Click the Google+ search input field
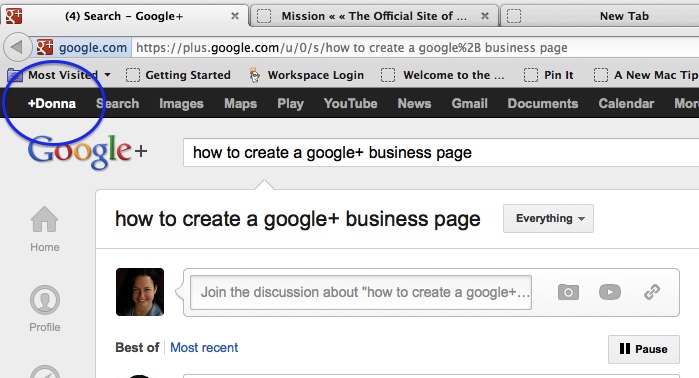Screen dimensions: 699x378 441,152
